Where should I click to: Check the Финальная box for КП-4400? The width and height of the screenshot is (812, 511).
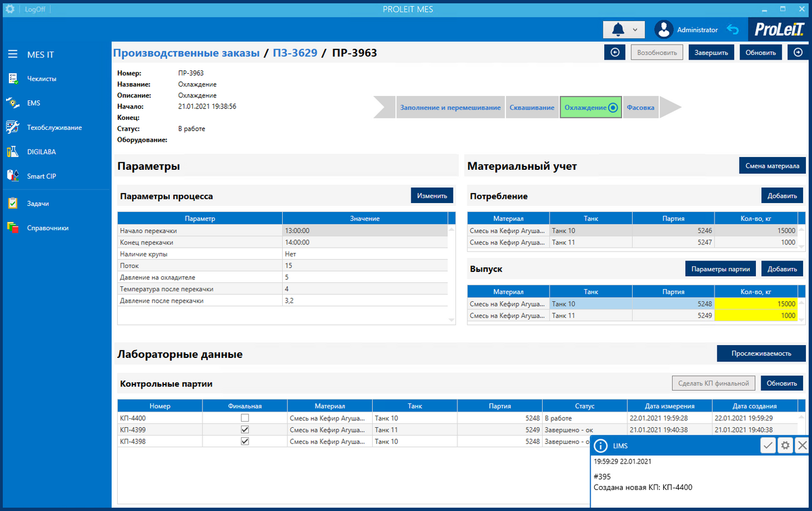pyautogui.click(x=245, y=418)
